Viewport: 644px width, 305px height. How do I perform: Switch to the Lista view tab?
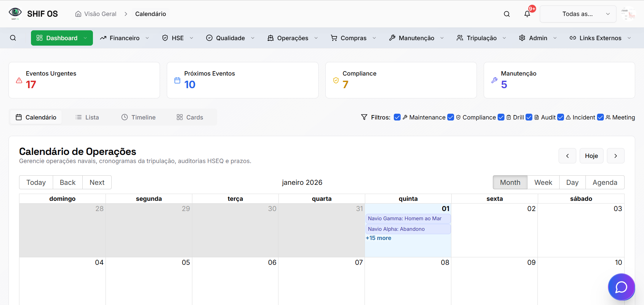point(87,117)
